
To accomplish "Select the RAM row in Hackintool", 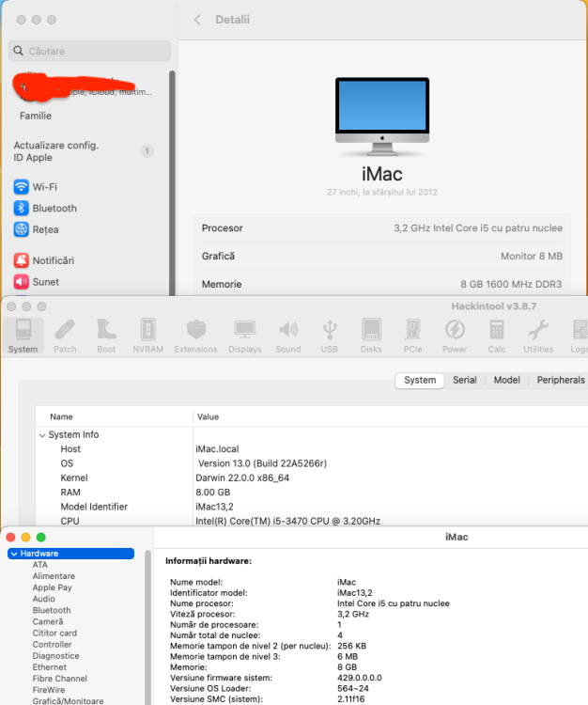I will pos(311,492).
